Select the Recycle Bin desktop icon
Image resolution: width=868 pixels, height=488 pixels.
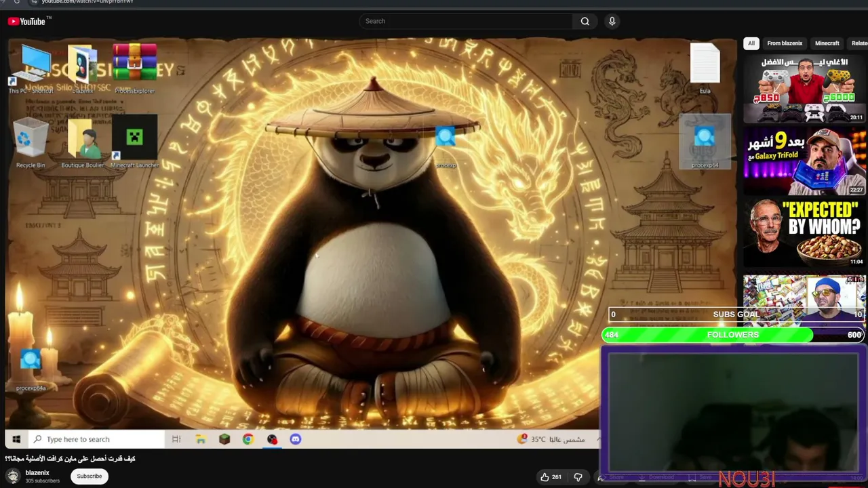point(31,142)
